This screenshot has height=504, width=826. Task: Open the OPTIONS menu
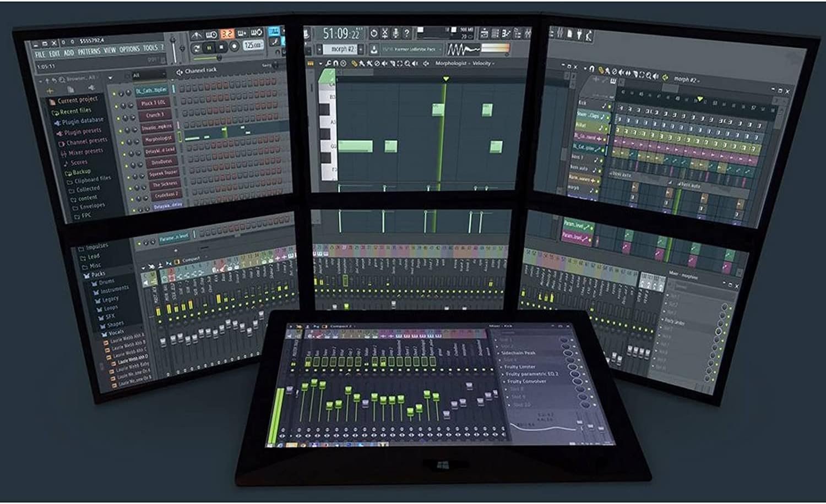pyautogui.click(x=129, y=50)
